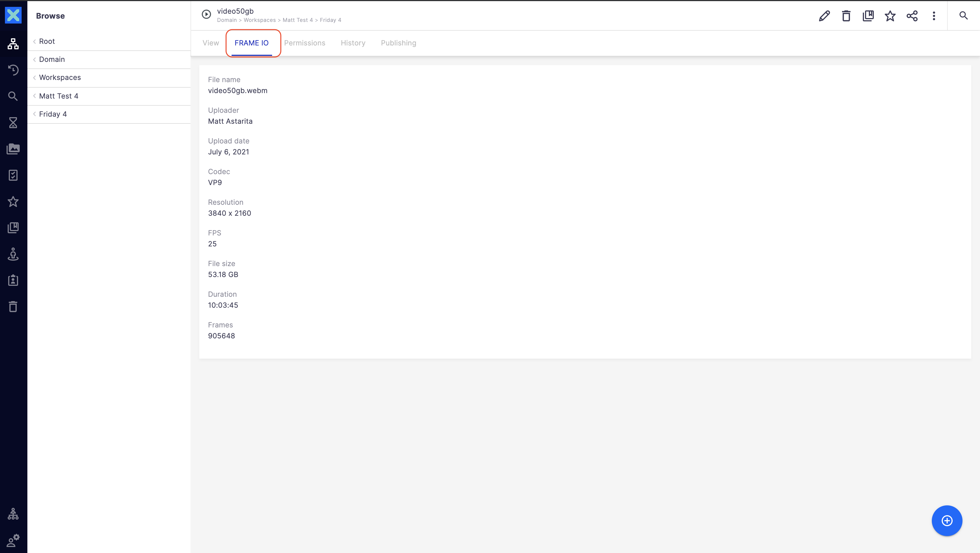
Task: Navigate to Friday 4 folder
Action: (x=109, y=114)
